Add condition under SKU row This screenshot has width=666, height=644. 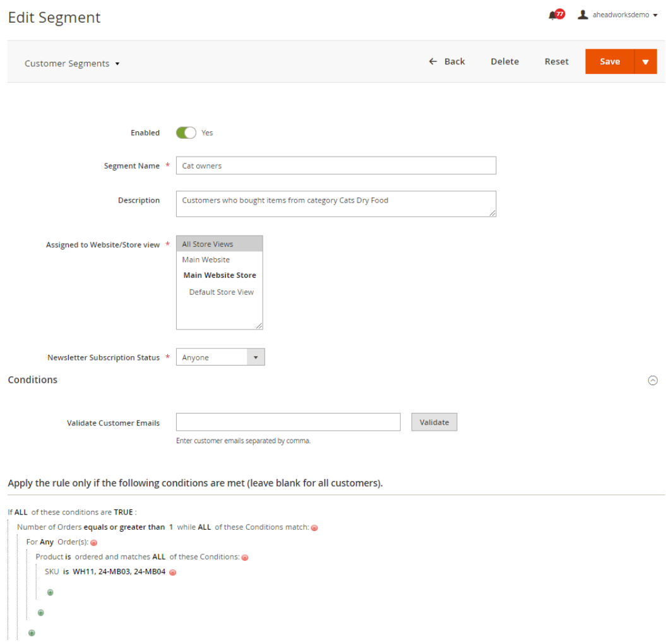coord(50,592)
